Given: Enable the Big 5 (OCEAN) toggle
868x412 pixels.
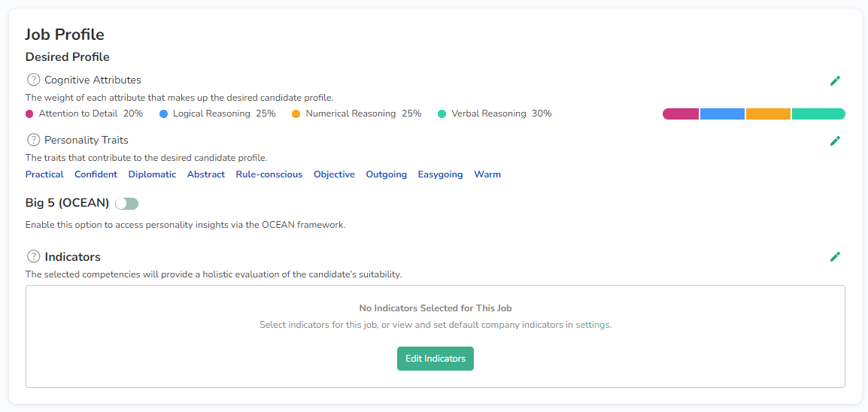Looking at the screenshot, I should point(126,204).
